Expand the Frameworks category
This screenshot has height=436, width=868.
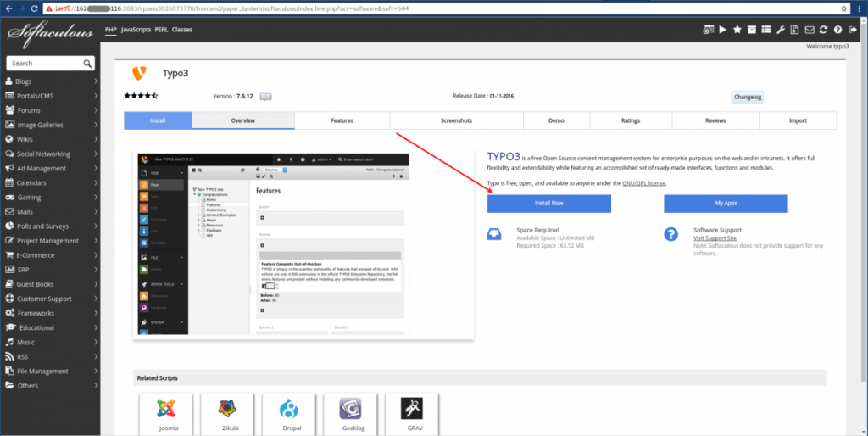click(x=50, y=313)
